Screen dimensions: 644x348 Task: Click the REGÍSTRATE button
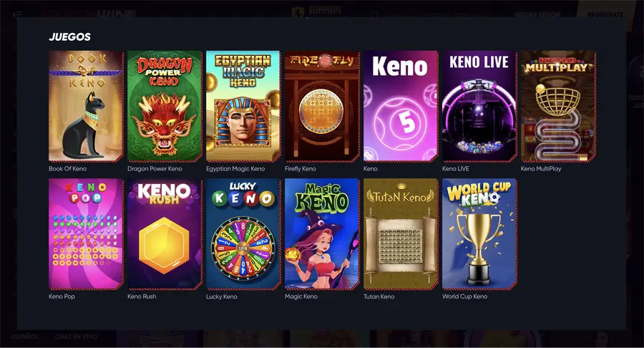[605, 14]
